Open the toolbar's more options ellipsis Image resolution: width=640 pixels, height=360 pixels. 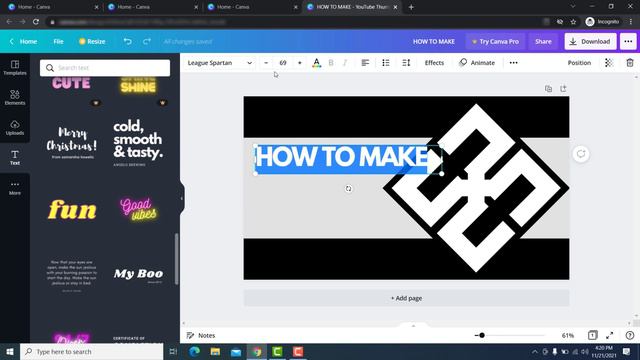click(513, 63)
